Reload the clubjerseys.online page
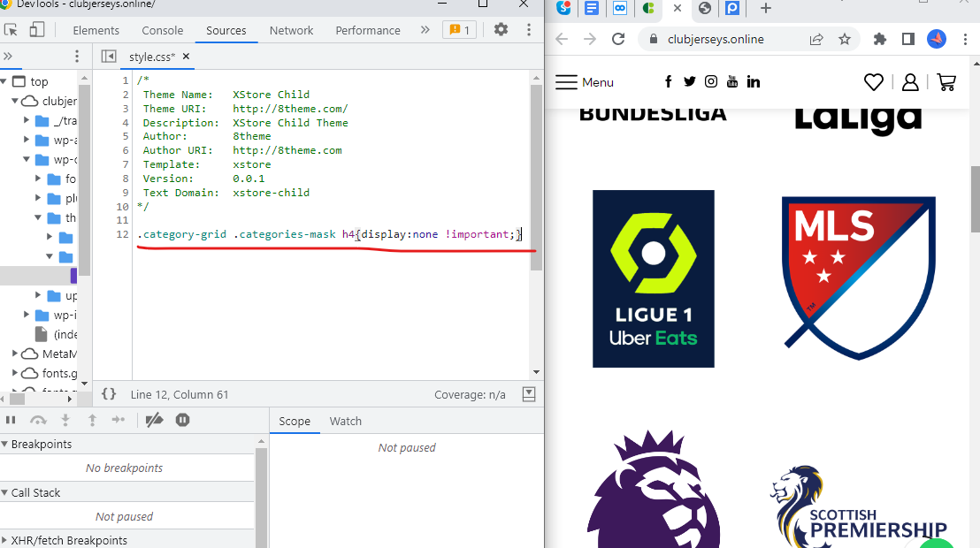The image size is (980, 548). 618,40
